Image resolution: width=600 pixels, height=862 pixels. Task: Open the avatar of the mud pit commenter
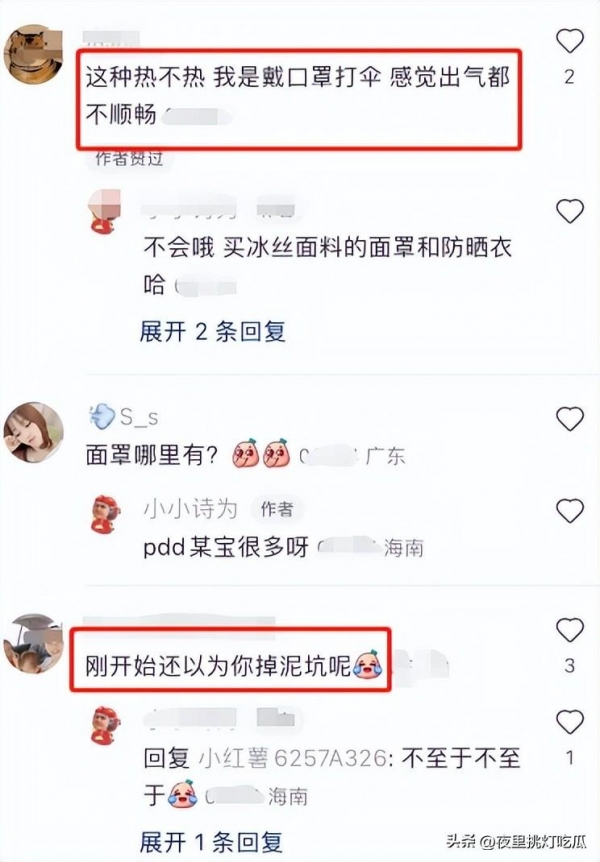click(33, 643)
